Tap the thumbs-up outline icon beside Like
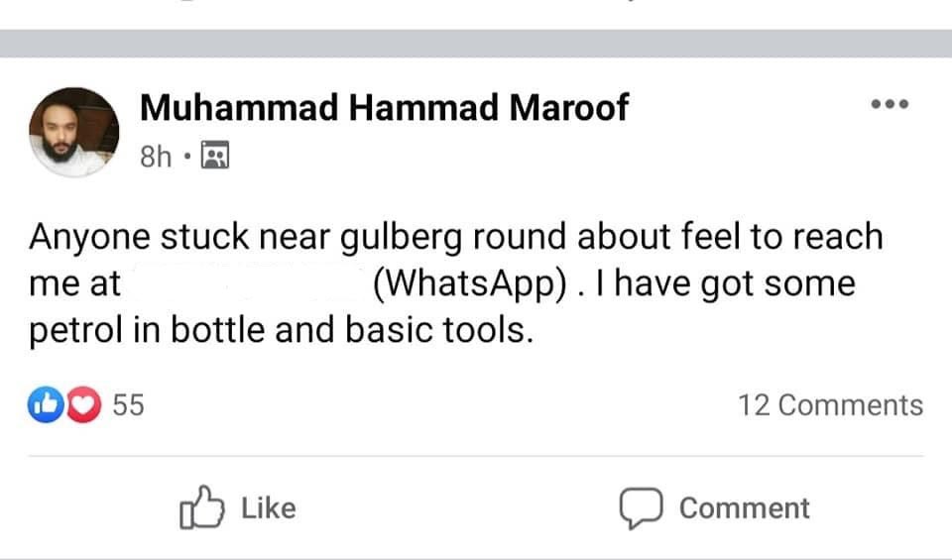Viewport: 952px width, 560px height. pyautogui.click(x=201, y=507)
